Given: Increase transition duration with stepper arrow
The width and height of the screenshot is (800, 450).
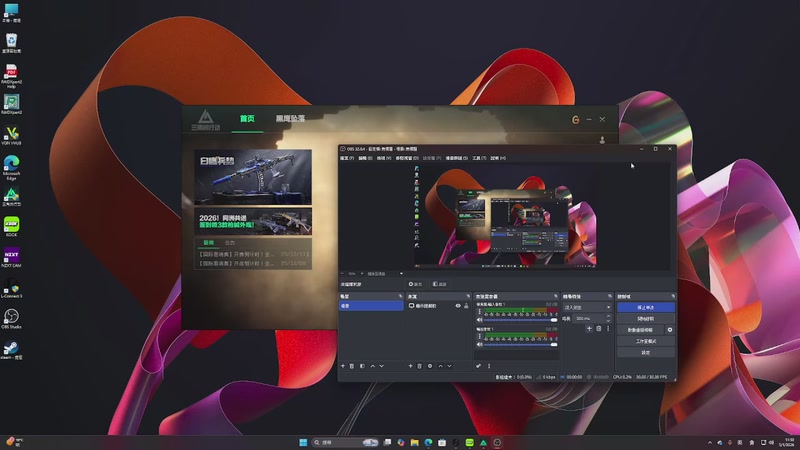Looking at the screenshot, I should 608,316.
